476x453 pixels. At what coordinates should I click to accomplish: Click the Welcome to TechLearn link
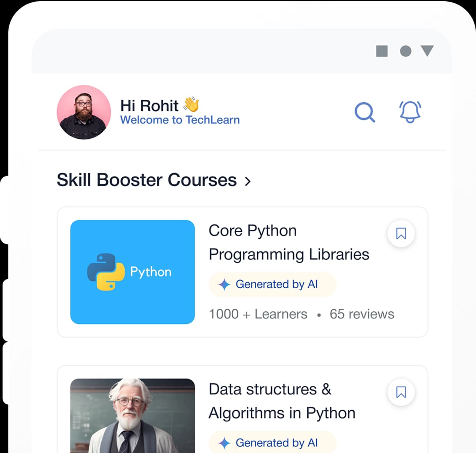coord(180,120)
